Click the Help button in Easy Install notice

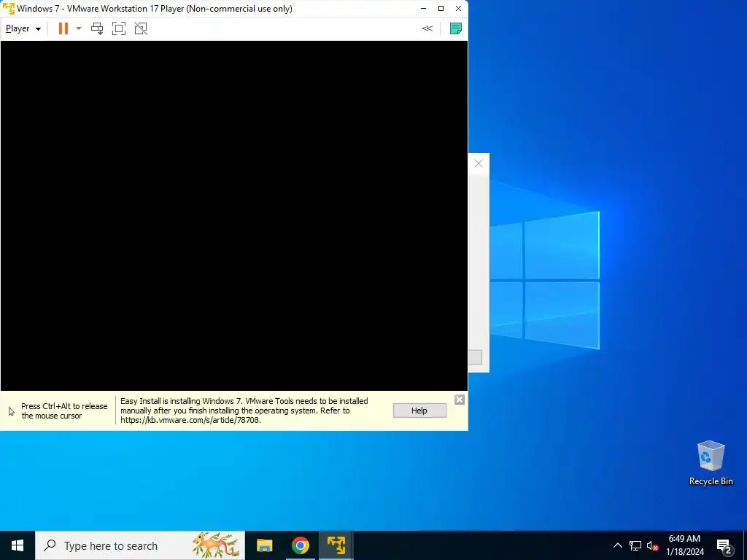pos(419,411)
